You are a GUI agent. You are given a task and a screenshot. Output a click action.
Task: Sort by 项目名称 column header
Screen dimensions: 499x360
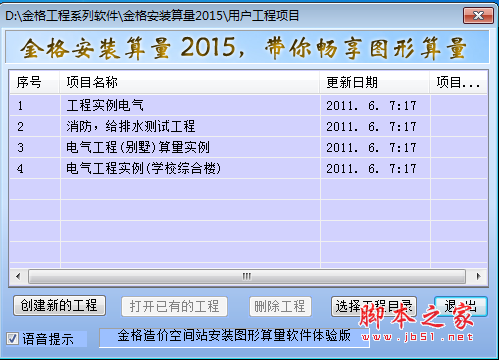(x=190, y=82)
